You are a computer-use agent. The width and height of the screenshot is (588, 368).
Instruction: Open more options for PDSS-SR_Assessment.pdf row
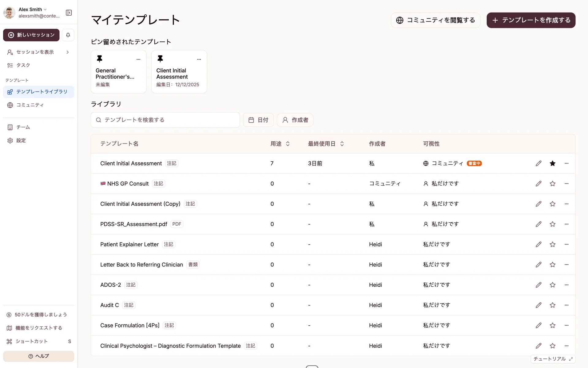(566, 224)
